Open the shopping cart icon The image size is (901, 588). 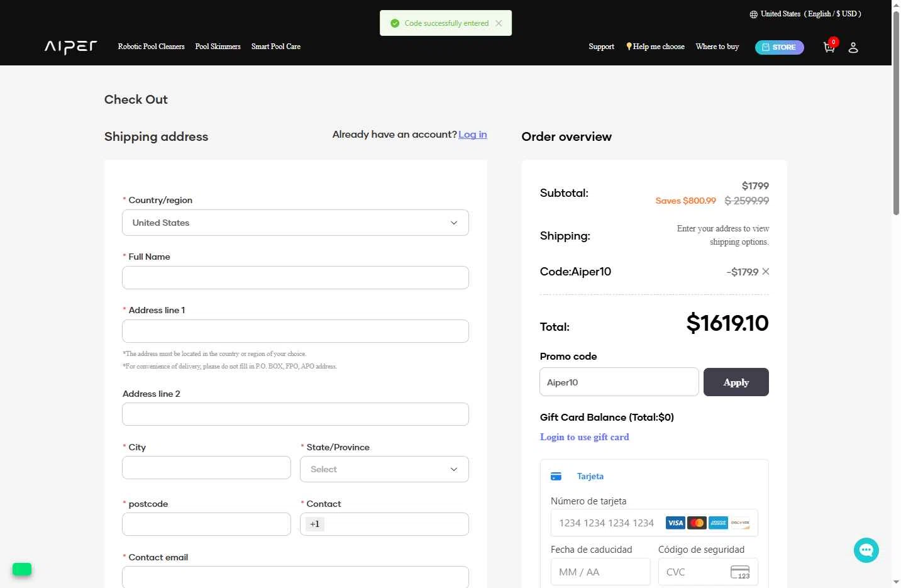coord(829,47)
